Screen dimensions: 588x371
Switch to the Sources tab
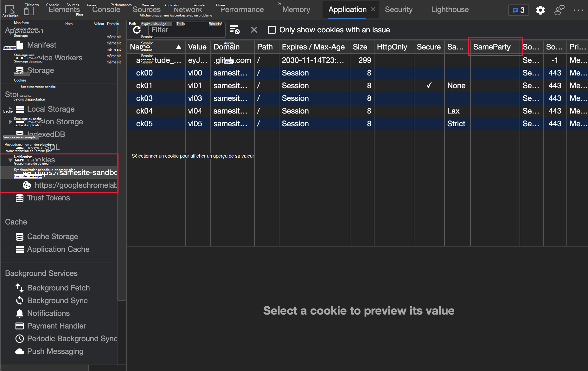pos(147,10)
